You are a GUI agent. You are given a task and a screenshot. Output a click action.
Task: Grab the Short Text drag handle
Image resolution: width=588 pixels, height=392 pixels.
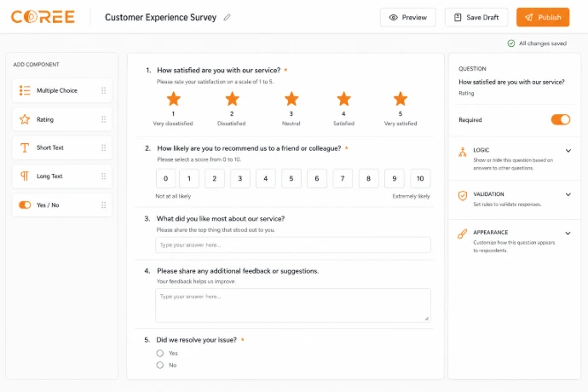[103, 147]
